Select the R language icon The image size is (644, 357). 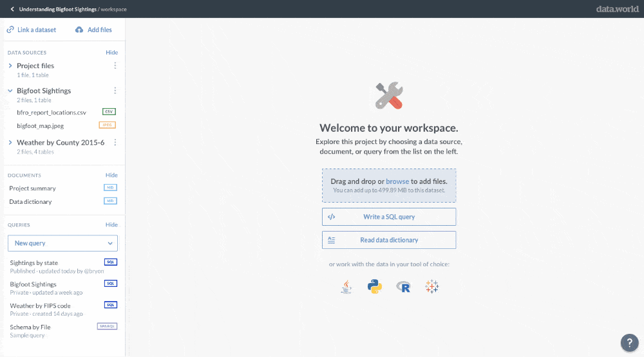[403, 287]
